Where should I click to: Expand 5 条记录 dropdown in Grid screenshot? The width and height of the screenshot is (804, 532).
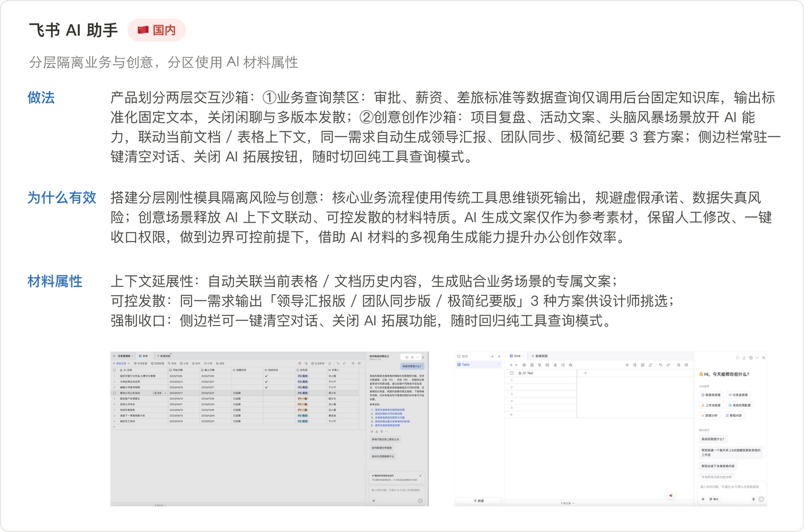coord(567,504)
